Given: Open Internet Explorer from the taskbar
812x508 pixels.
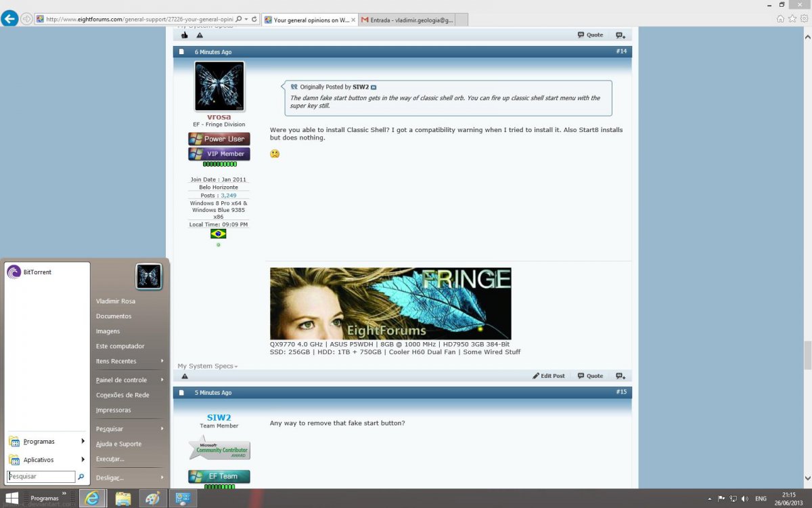Looking at the screenshot, I should click(x=92, y=499).
